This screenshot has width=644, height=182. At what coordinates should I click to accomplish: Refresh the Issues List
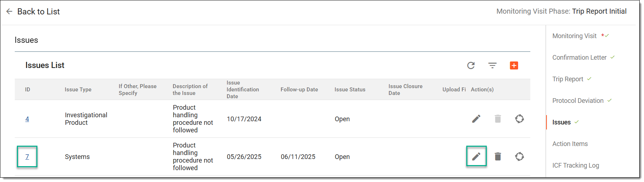[471, 65]
